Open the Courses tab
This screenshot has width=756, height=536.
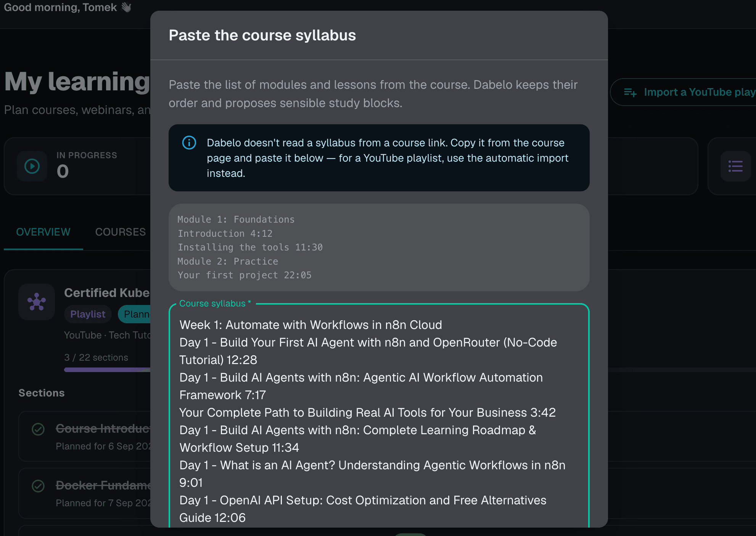[121, 232]
